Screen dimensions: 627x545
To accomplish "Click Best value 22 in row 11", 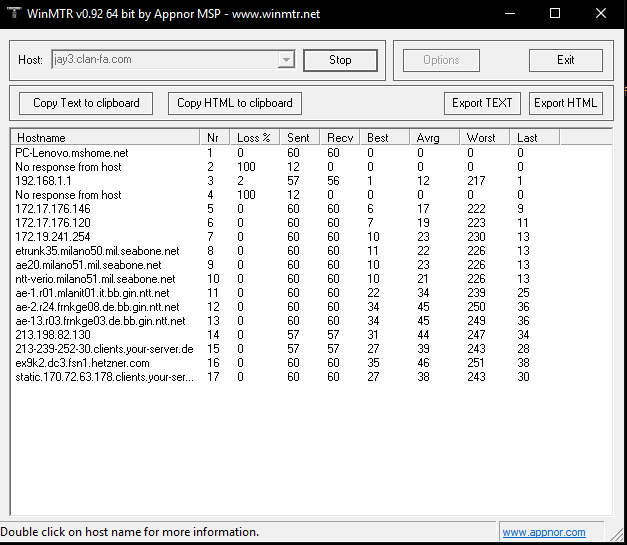I will (x=373, y=293).
